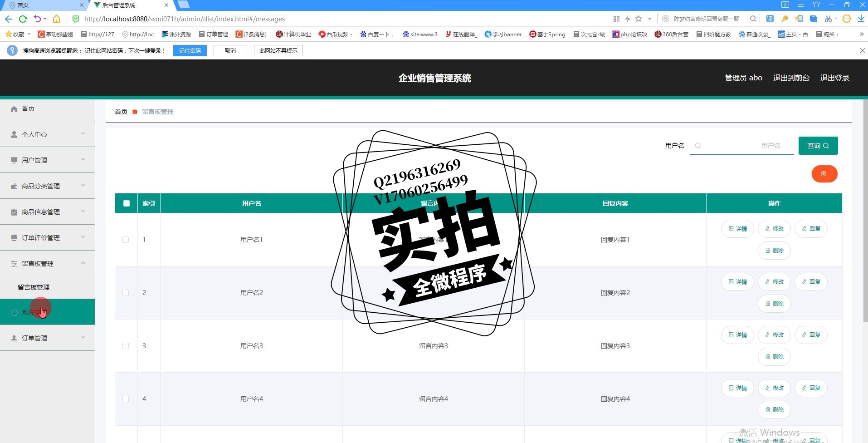Click 此网站不再提示 button
The image size is (868, 443).
(x=278, y=50)
